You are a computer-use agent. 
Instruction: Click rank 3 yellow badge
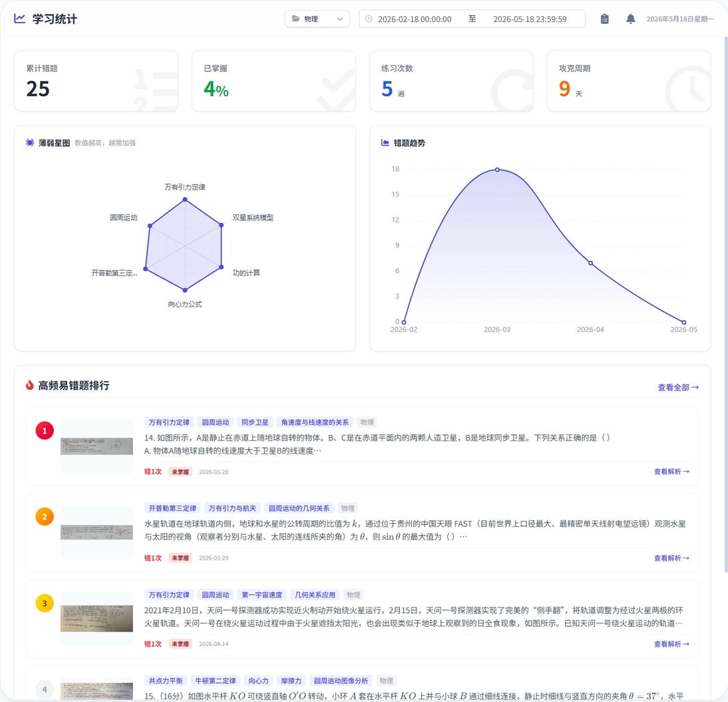click(45, 603)
